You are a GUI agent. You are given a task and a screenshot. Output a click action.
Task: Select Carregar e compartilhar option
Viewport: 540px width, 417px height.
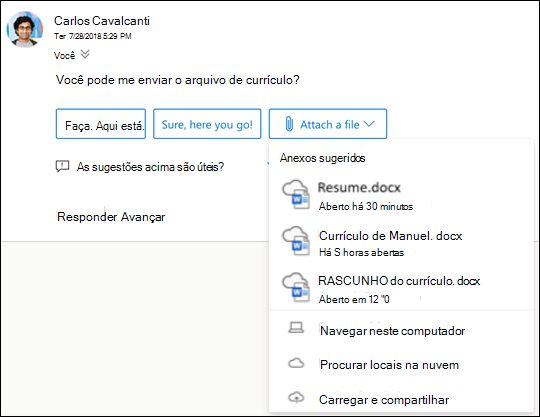(x=401, y=399)
